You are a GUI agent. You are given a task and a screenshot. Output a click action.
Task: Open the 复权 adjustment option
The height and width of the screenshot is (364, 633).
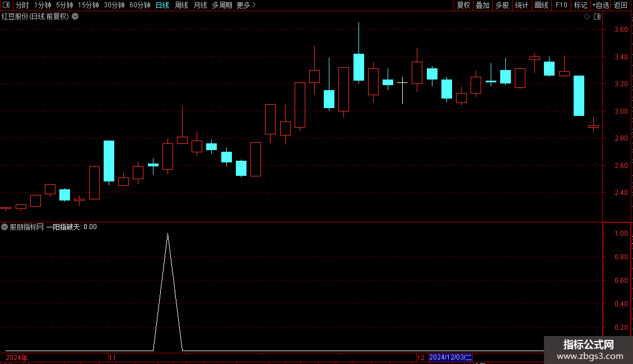tap(463, 5)
